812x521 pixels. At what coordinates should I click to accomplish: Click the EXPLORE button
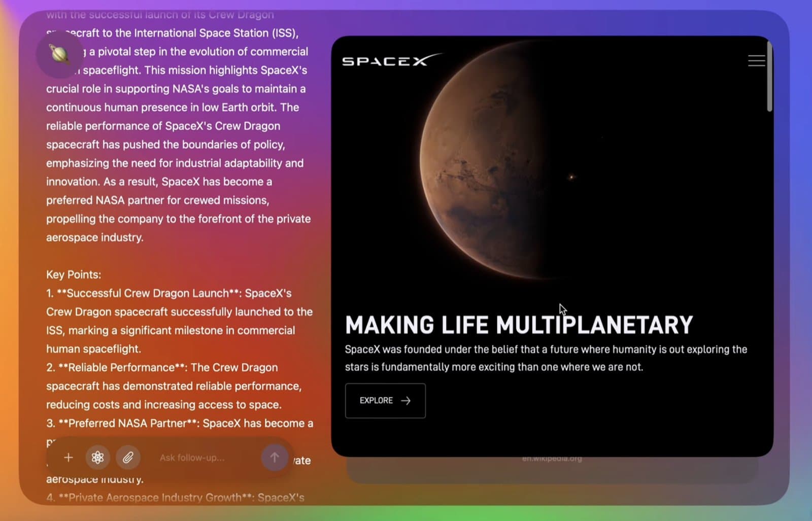(385, 401)
